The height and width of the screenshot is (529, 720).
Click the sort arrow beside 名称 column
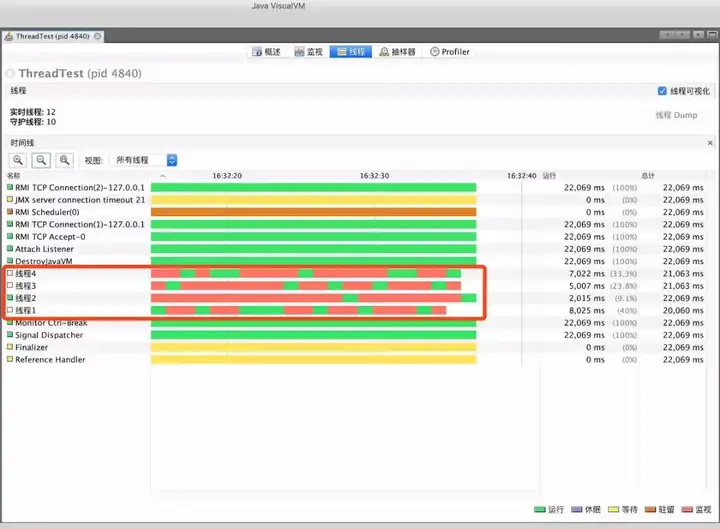[163, 175]
